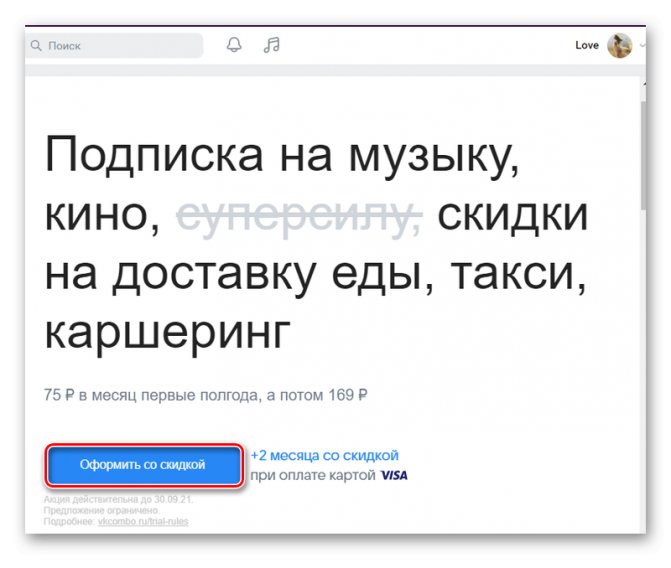Click the VISA logo
The image size is (671, 568).
click(x=394, y=476)
